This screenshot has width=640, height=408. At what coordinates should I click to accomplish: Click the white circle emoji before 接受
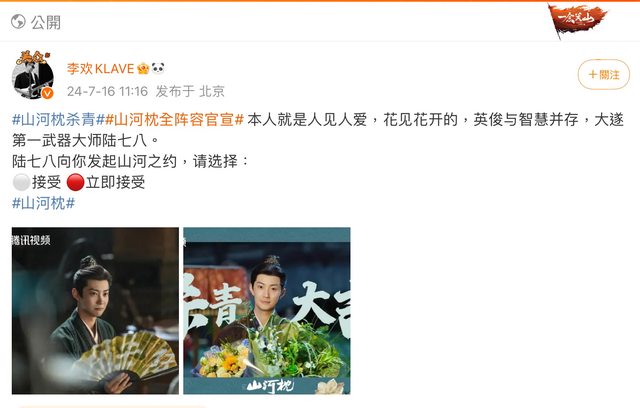pyautogui.click(x=21, y=182)
